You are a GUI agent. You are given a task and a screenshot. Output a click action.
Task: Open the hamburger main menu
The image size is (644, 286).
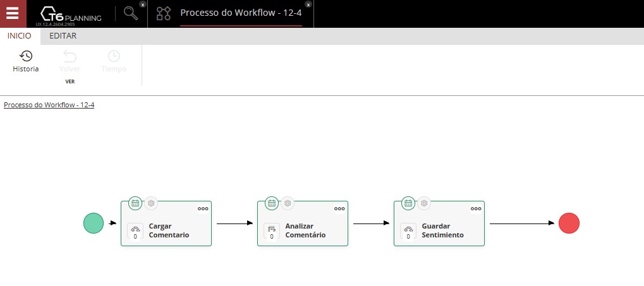point(13,13)
